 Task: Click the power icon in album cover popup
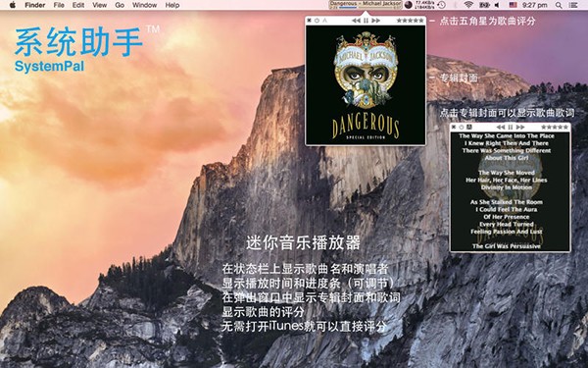pyautogui.click(x=317, y=21)
